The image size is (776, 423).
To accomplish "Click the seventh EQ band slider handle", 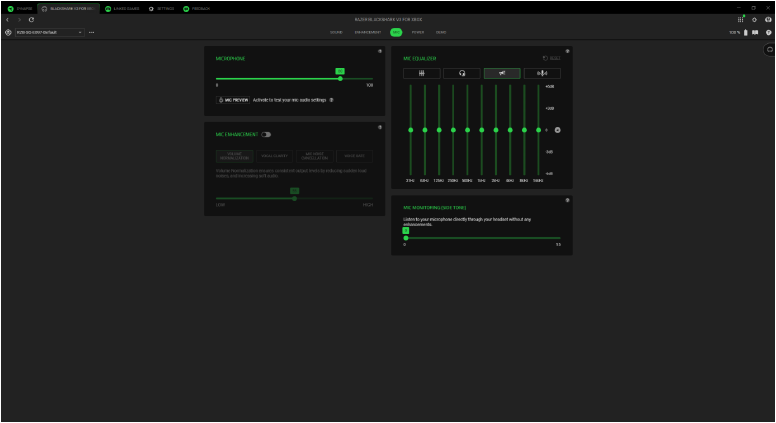I will 496,130.
